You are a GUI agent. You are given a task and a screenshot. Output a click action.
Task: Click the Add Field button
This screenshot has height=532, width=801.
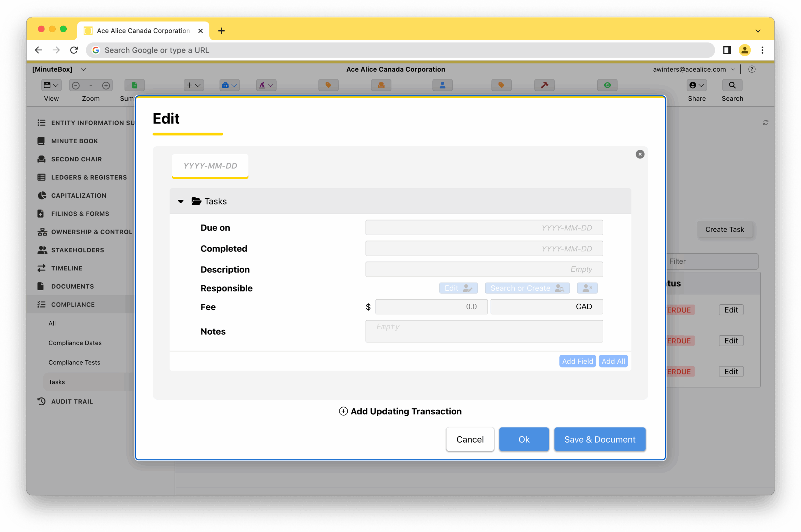coord(577,361)
